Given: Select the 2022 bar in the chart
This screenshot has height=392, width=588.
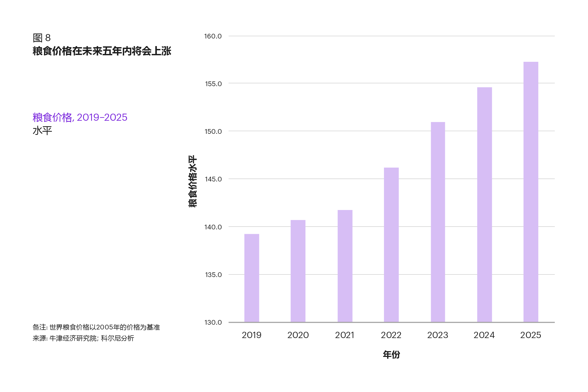Looking at the screenshot, I should [391, 249].
